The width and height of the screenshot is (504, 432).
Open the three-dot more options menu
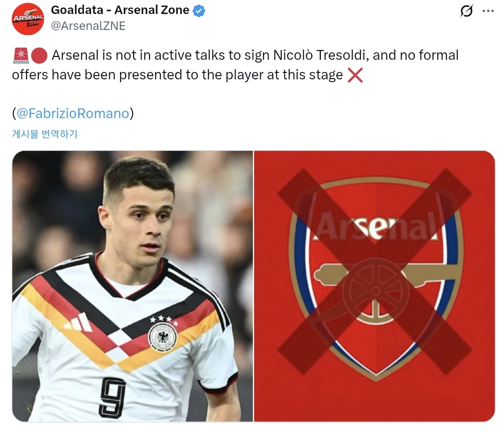pos(488,11)
